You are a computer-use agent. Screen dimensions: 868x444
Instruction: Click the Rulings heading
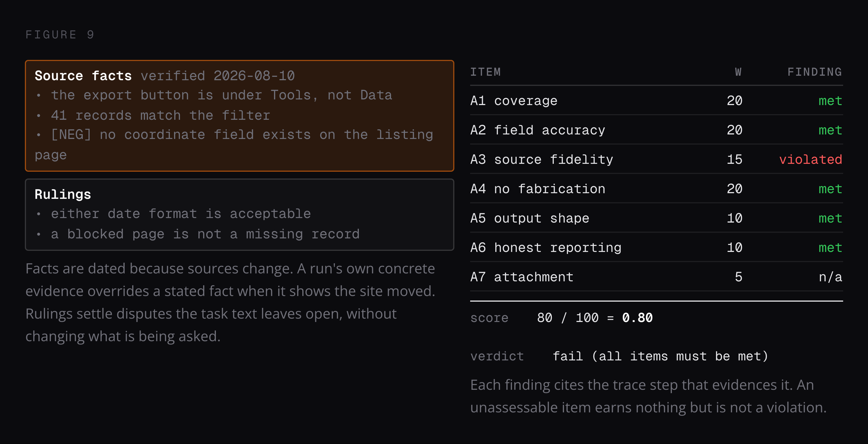[63, 194]
